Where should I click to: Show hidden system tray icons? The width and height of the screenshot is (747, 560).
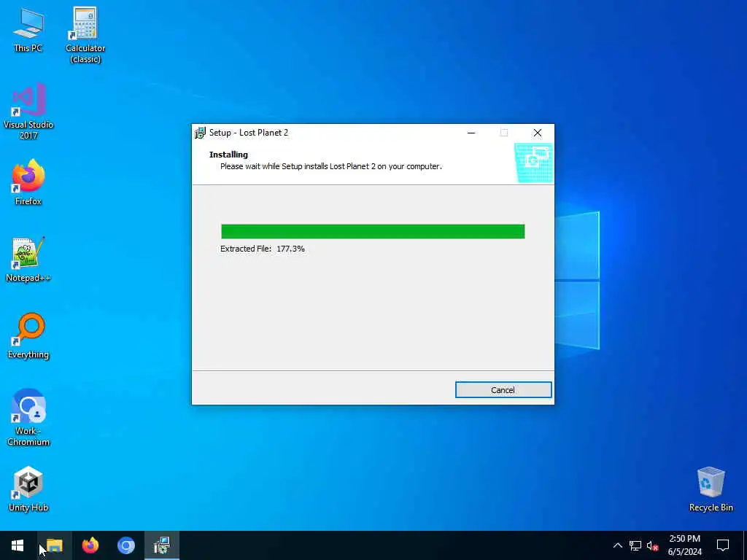point(617,545)
